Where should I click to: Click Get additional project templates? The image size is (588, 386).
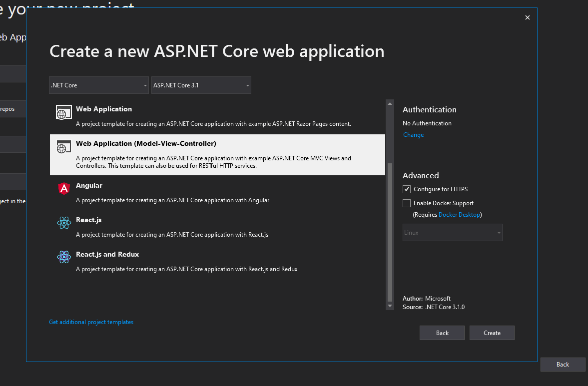pyautogui.click(x=91, y=322)
